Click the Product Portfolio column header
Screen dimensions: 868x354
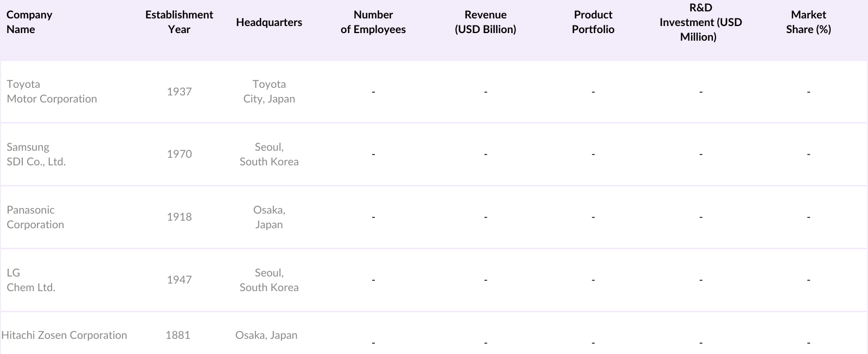593,22
